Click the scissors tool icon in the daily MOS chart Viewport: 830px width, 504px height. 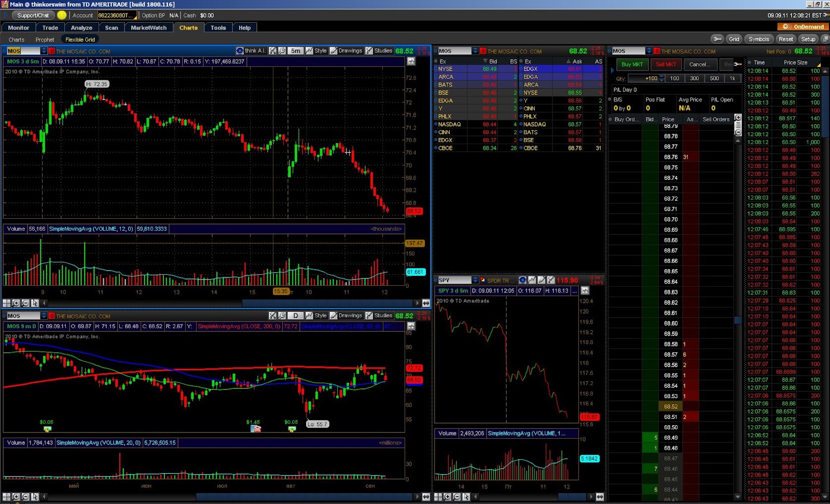(x=273, y=315)
